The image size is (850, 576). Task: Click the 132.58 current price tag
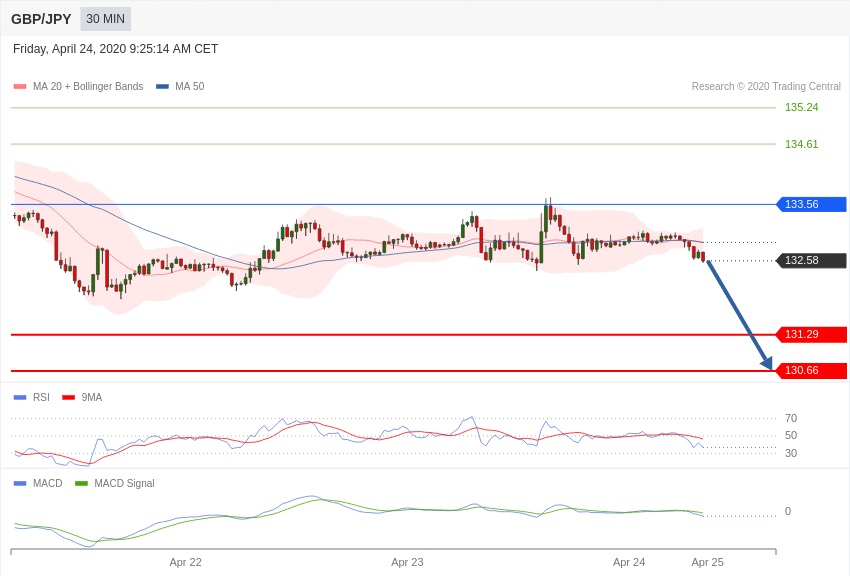[811, 260]
